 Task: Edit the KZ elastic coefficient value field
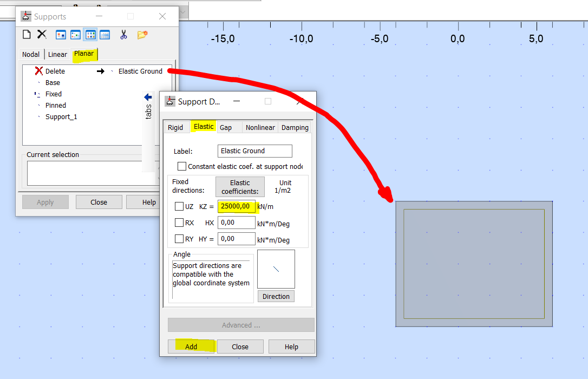pyautogui.click(x=237, y=206)
